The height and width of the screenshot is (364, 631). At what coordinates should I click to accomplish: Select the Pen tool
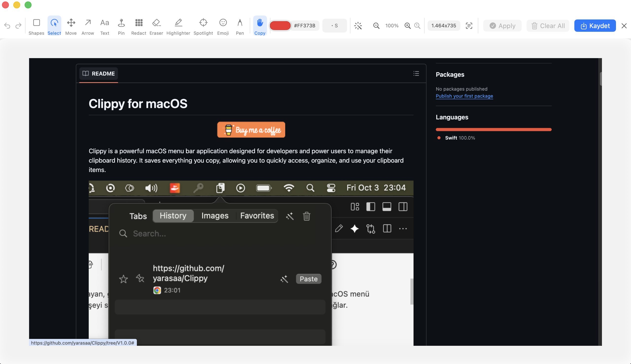pyautogui.click(x=239, y=25)
